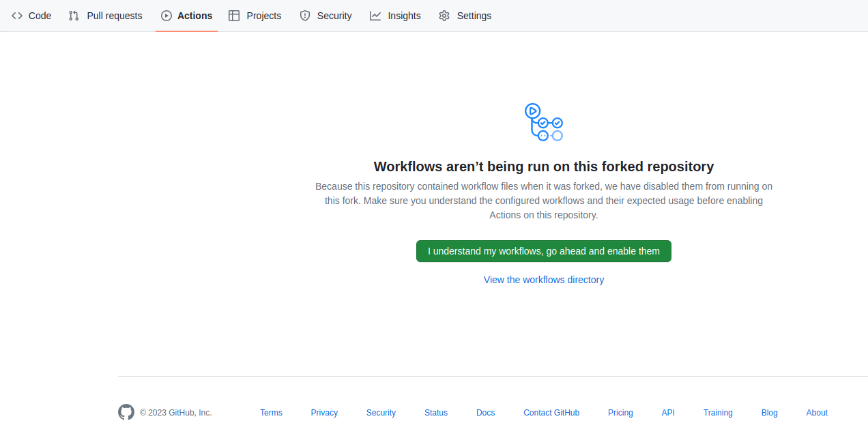Screen dimensions: 868x436
Task: Click the Security link in the footer
Action: click(x=381, y=413)
